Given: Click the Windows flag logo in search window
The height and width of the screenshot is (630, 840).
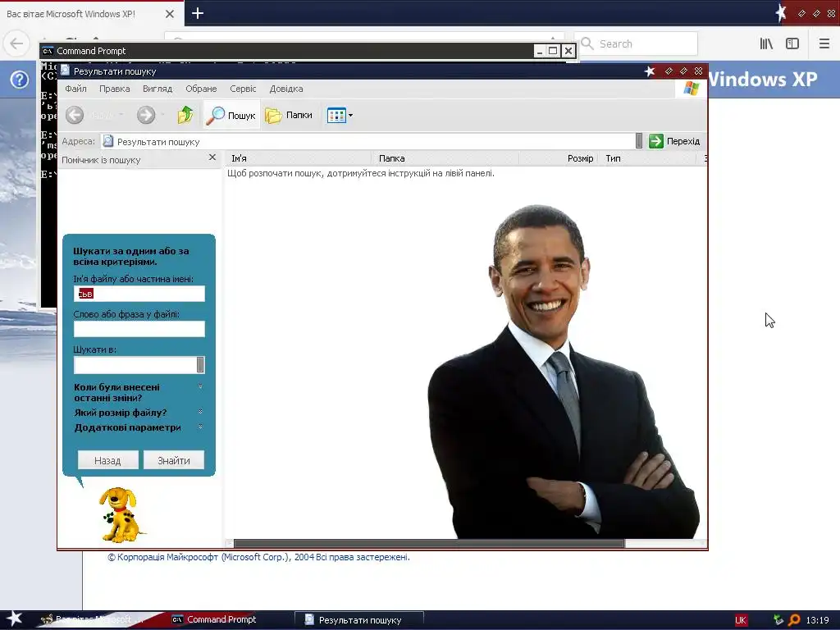Looking at the screenshot, I should 691,89.
